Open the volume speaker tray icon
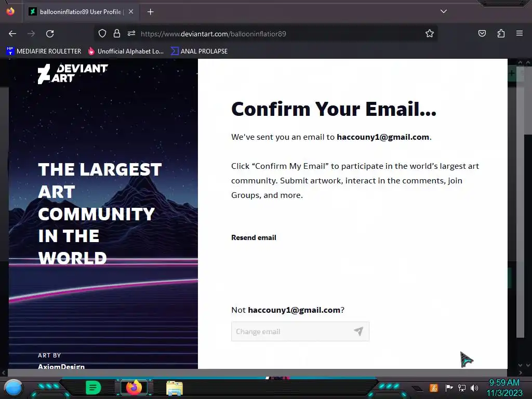The width and height of the screenshot is (532, 399). point(474,388)
